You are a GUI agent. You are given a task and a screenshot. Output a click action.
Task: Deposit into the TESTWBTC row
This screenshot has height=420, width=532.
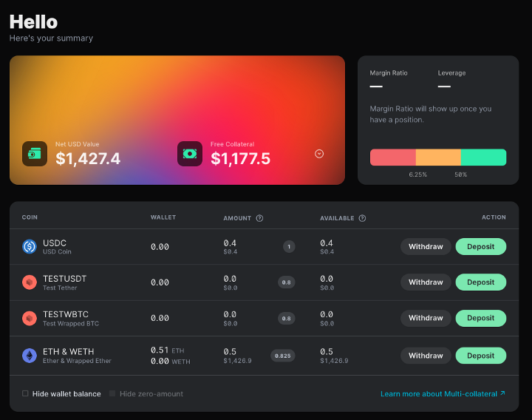coord(481,318)
